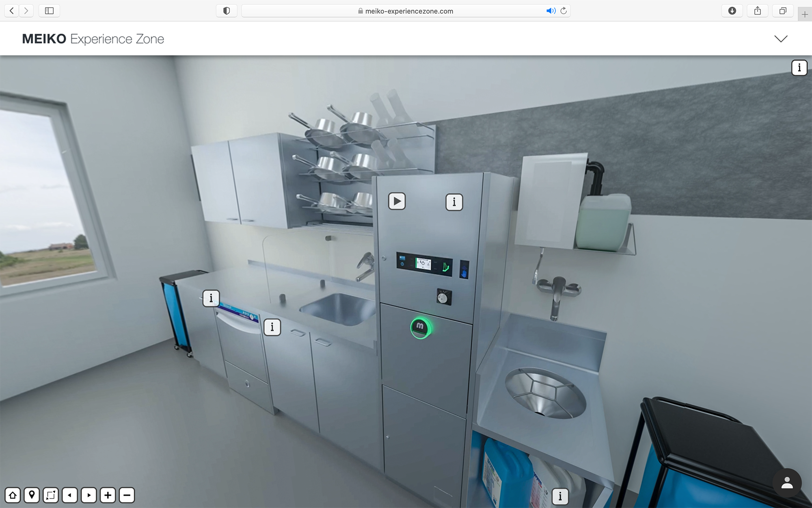Open the privacy report shield icon
Screen dimensions: 812x508
click(227, 11)
